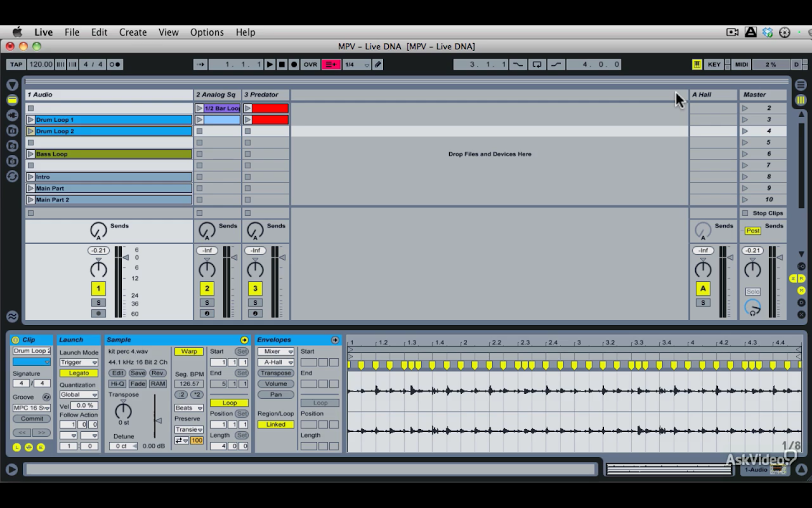Toggle the transport Loop switch
This screenshot has width=812, height=508.
(x=537, y=64)
